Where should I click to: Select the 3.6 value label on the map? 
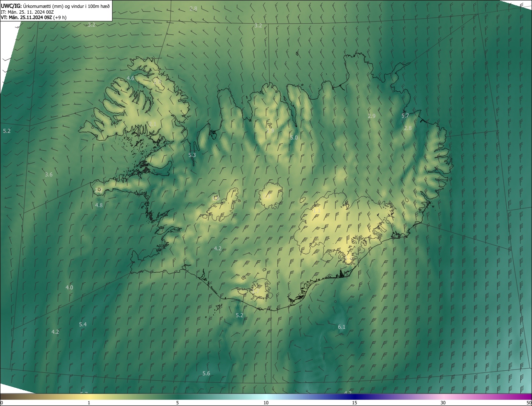[49, 174]
